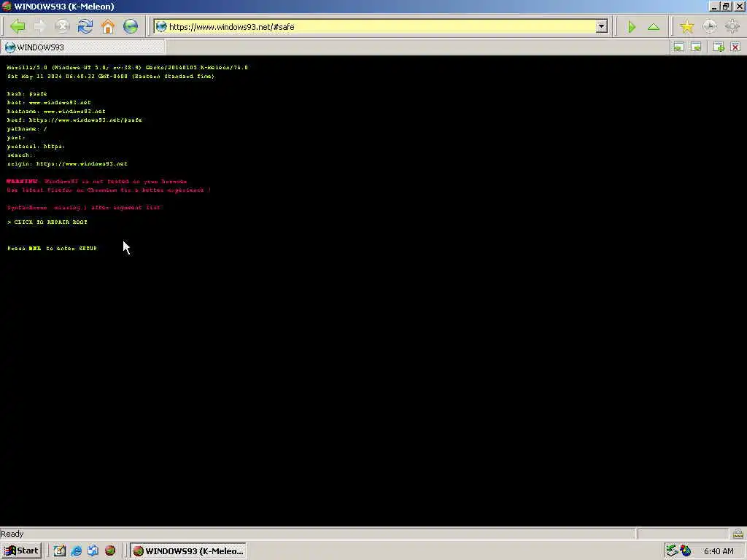Click the red WARNING message line

(97, 182)
